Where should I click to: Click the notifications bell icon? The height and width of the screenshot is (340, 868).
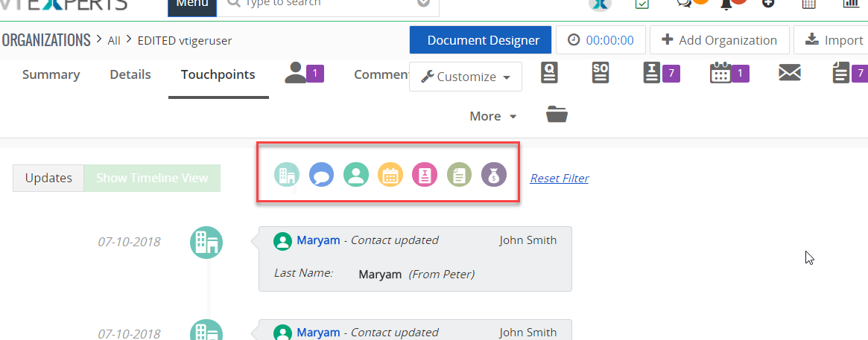click(x=726, y=4)
